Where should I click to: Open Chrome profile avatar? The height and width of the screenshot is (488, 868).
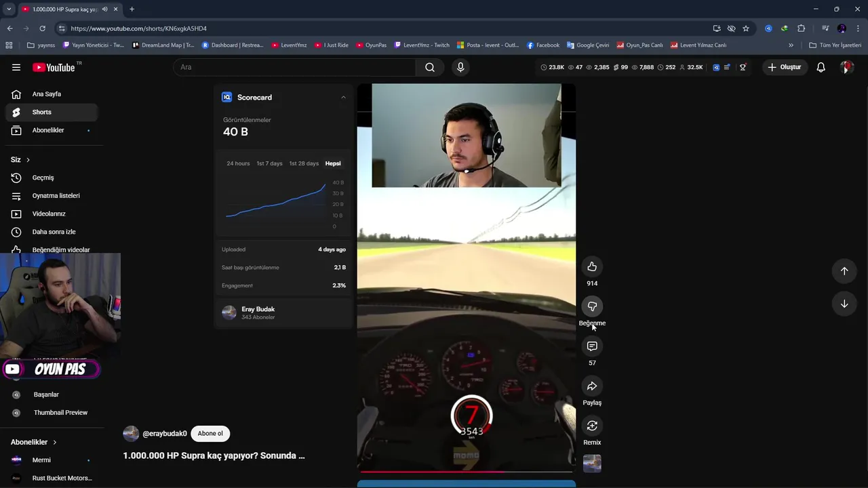coord(842,28)
